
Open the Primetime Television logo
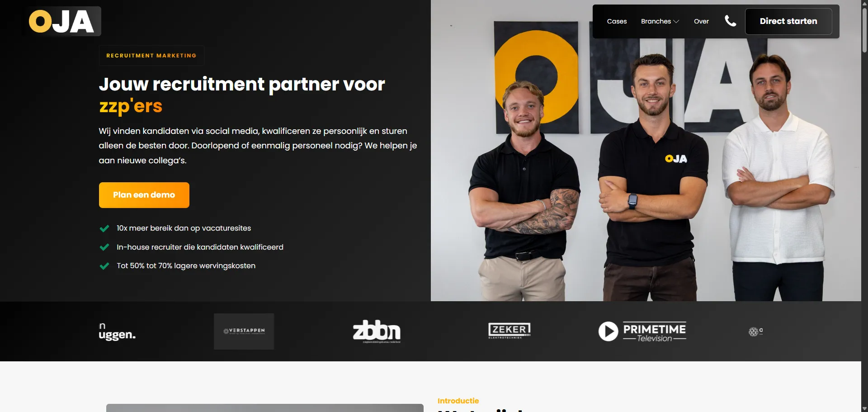pyautogui.click(x=642, y=331)
